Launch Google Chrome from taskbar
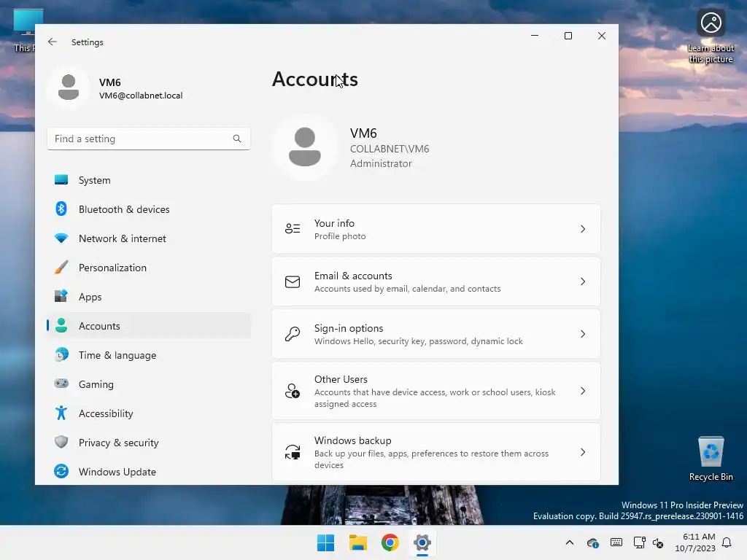 (390, 542)
